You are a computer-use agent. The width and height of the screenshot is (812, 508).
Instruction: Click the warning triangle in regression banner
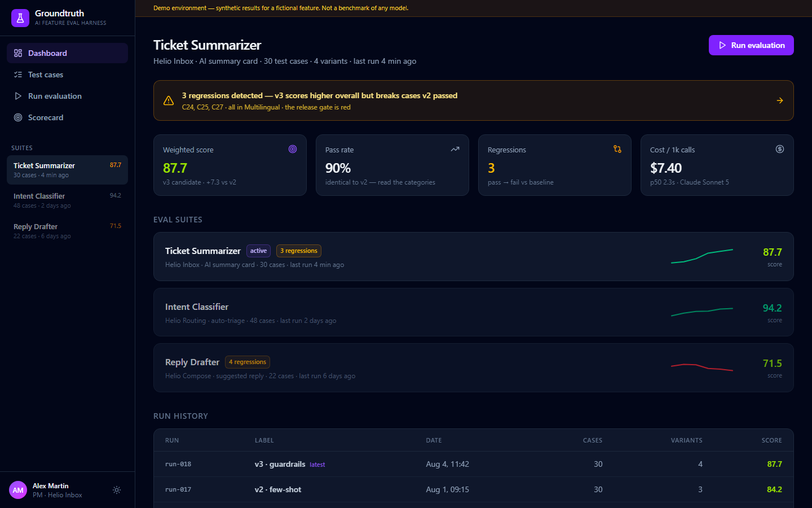pos(169,100)
